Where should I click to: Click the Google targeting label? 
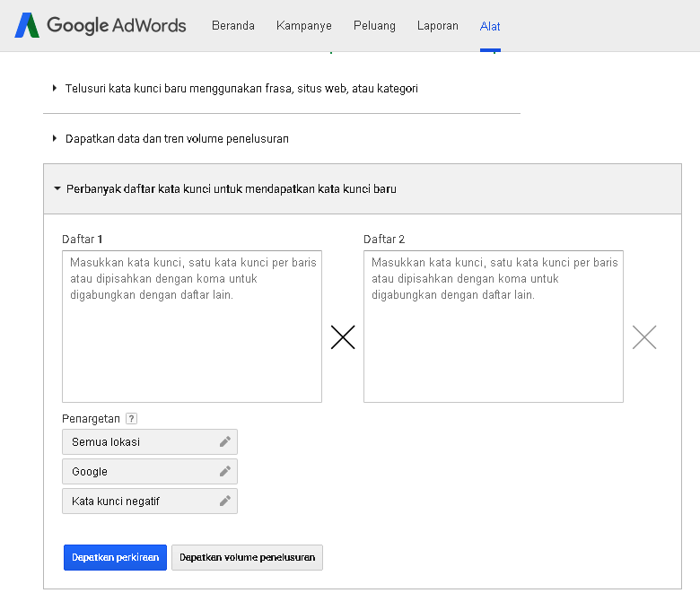click(89, 472)
